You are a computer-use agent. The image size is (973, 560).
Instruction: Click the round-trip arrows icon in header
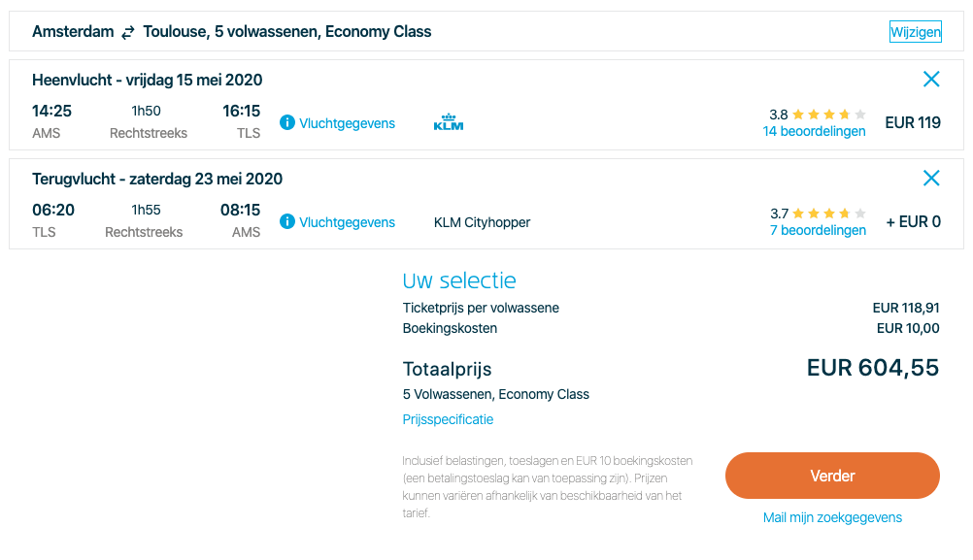click(128, 32)
